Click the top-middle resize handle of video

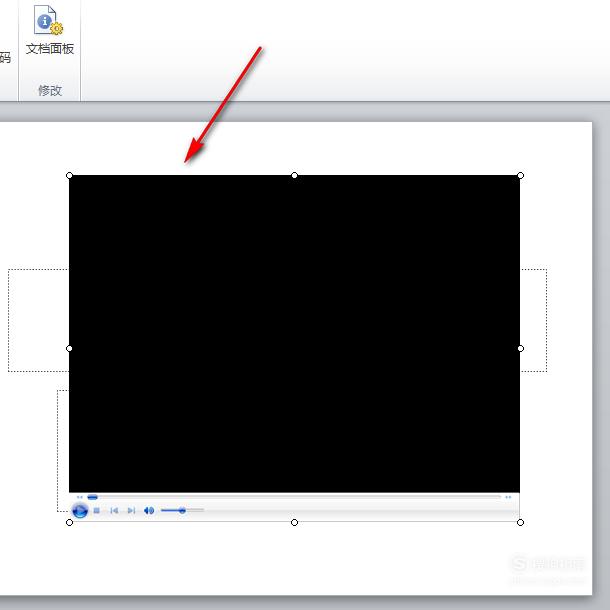coord(294,175)
